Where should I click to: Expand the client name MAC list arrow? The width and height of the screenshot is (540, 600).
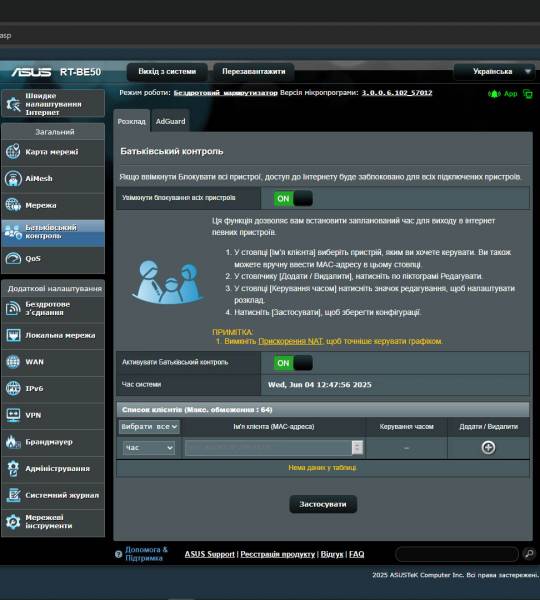[357, 447]
